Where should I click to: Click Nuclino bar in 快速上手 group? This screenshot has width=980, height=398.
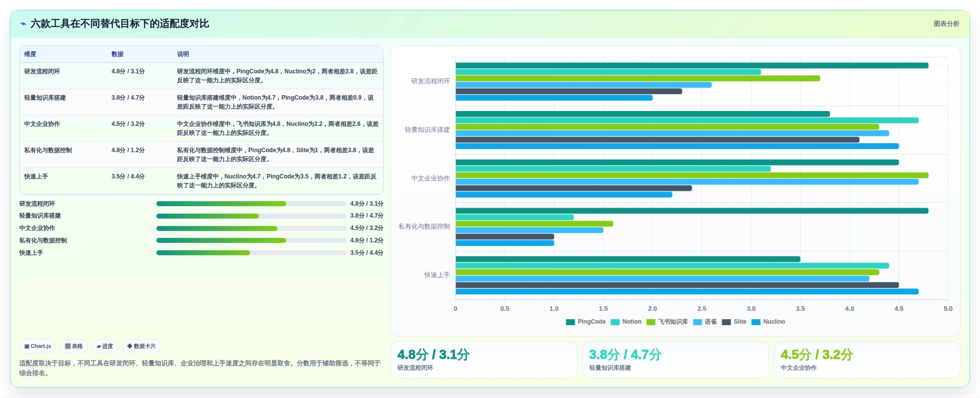687,291
